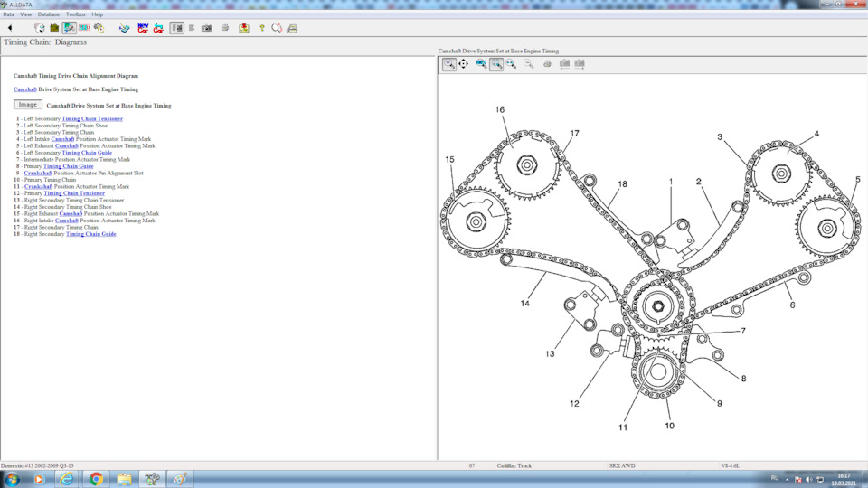This screenshot has width=868, height=488.
Task: Open the Timing Chain Tensioner link in item 1
Action: click(x=92, y=119)
